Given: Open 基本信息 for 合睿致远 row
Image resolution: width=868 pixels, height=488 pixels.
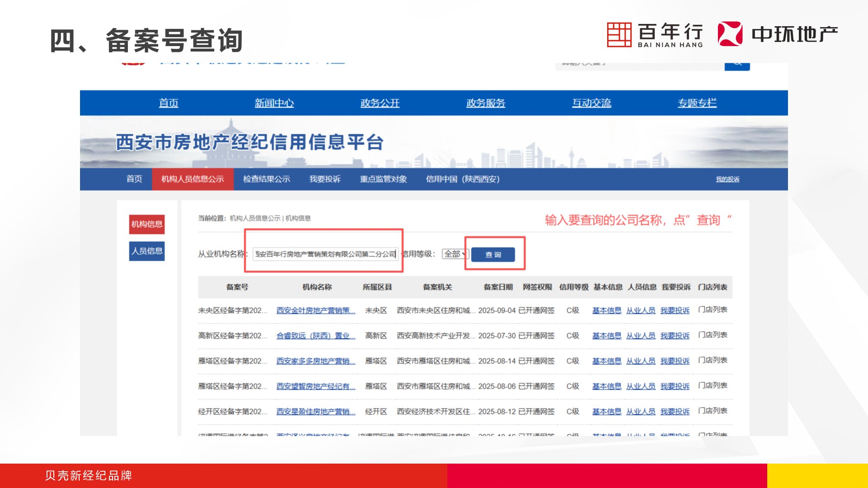Looking at the screenshot, I should (607, 336).
